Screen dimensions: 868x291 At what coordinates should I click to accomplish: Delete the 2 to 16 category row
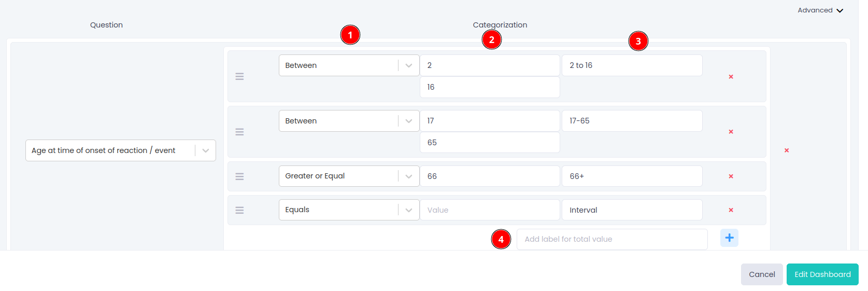click(x=731, y=77)
